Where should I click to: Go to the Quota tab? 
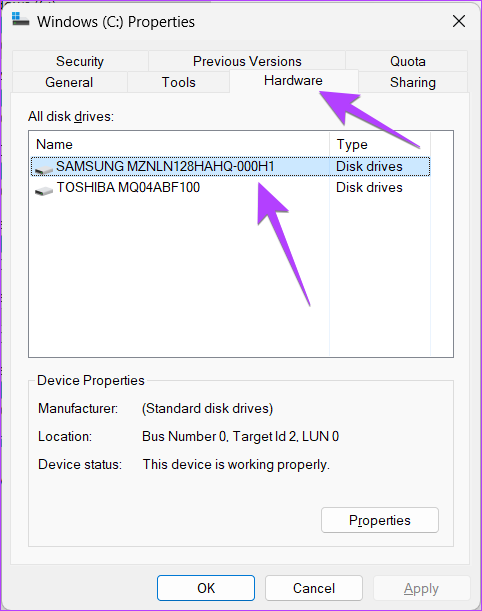(x=408, y=61)
